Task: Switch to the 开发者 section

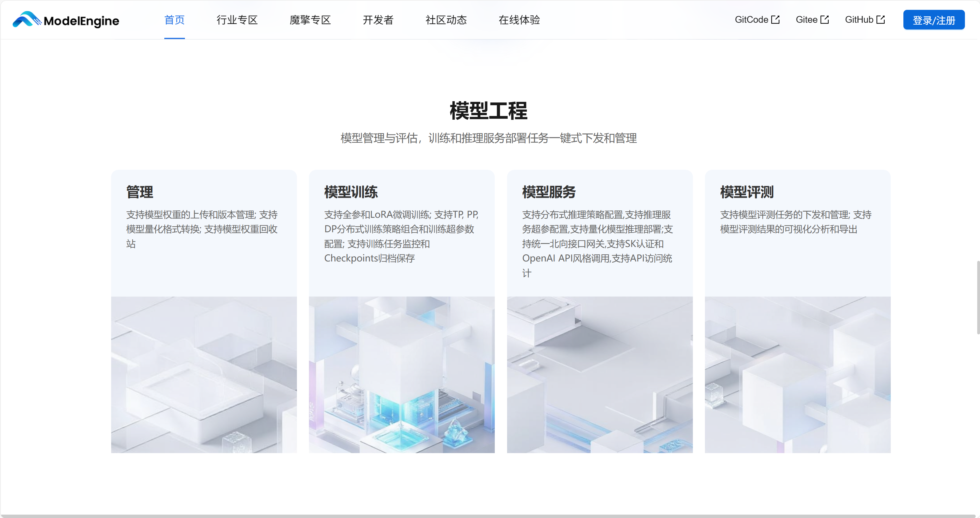Action: click(378, 20)
